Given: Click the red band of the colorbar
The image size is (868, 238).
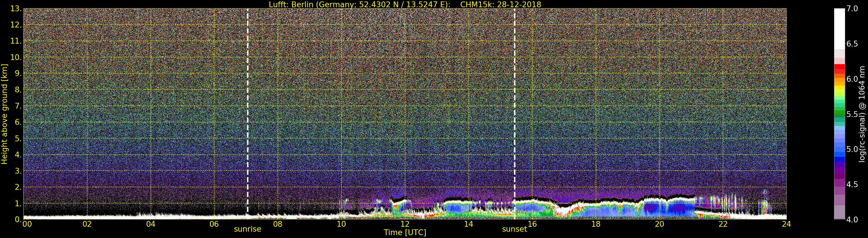Looking at the screenshot, I should [839, 67].
